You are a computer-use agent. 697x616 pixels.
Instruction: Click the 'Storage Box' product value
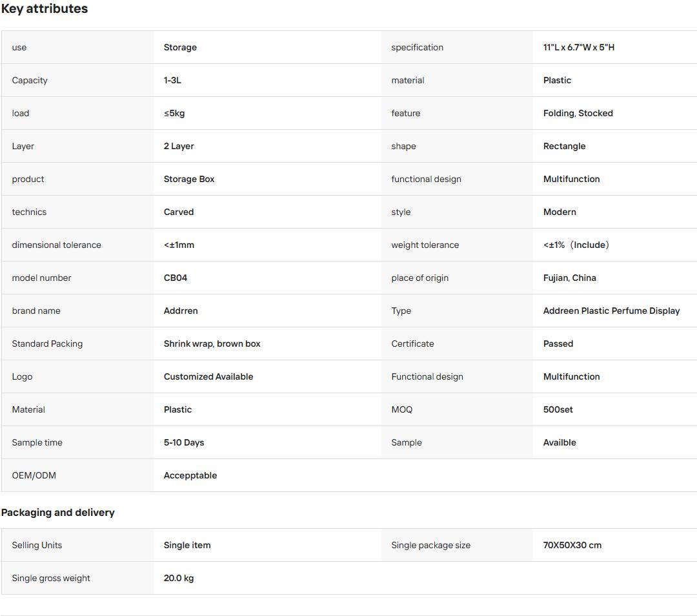pos(189,179)
